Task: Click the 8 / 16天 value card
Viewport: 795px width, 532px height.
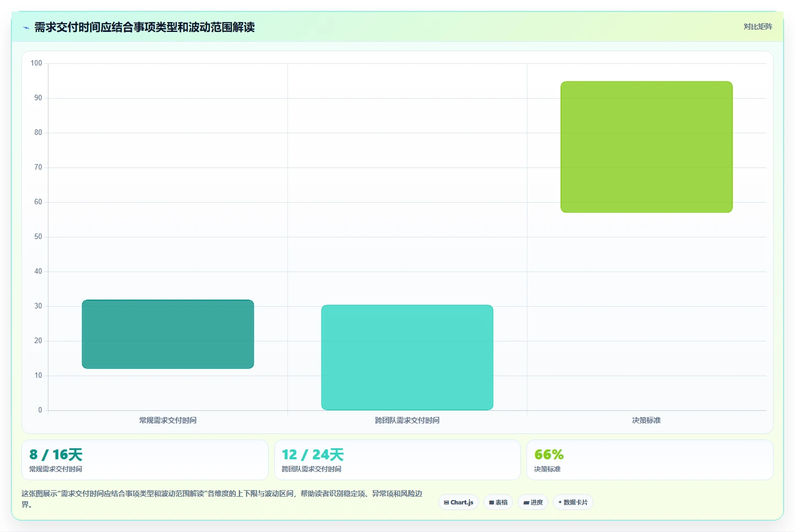Action: pyautogui.click(x=145, y=460)
